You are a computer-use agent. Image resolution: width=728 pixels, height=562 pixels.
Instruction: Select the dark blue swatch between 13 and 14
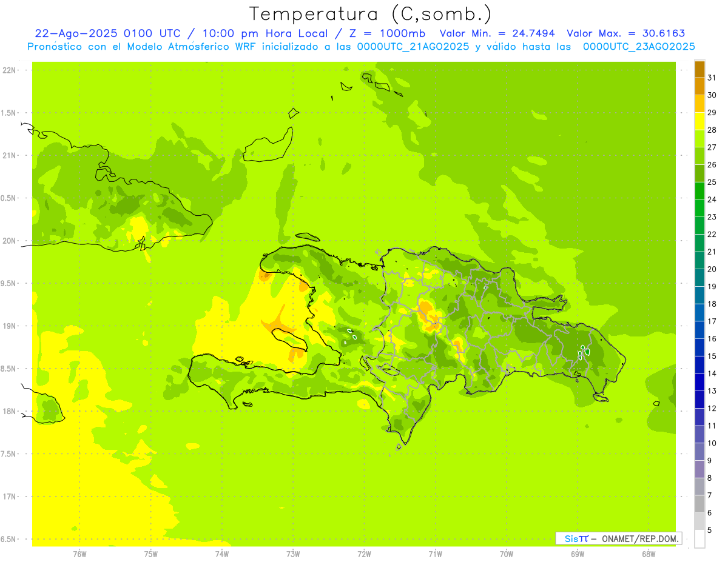point(699,382)
